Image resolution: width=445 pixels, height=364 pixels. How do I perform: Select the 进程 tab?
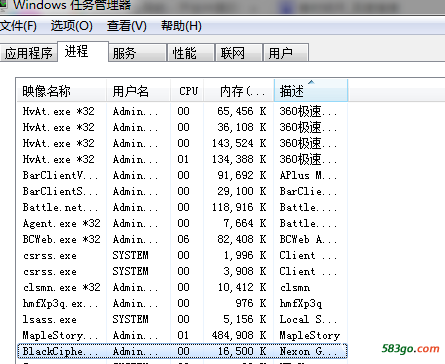pos(83,51)
